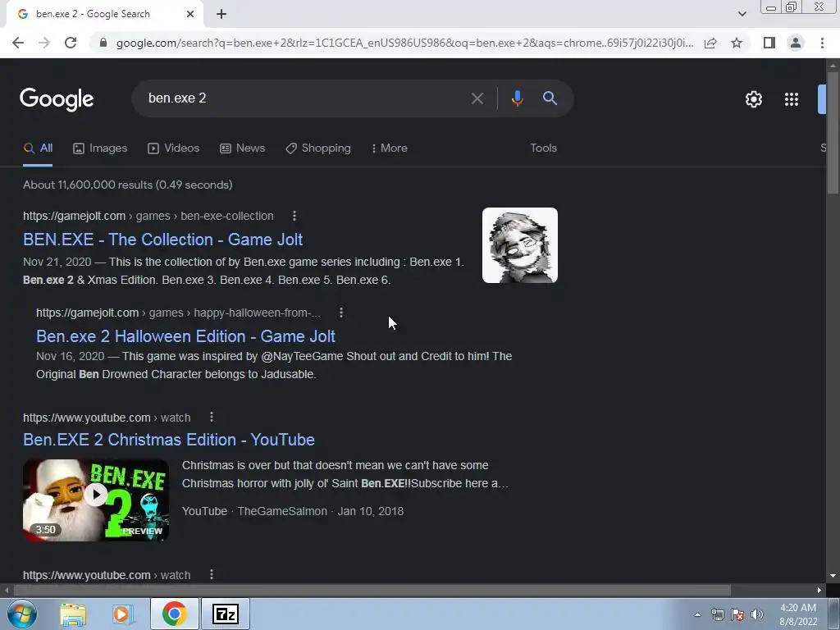Image resolution: width=840 pixels, height=630 pixels.
Task: Open the Windows Start menu
Action: [22, 614]
